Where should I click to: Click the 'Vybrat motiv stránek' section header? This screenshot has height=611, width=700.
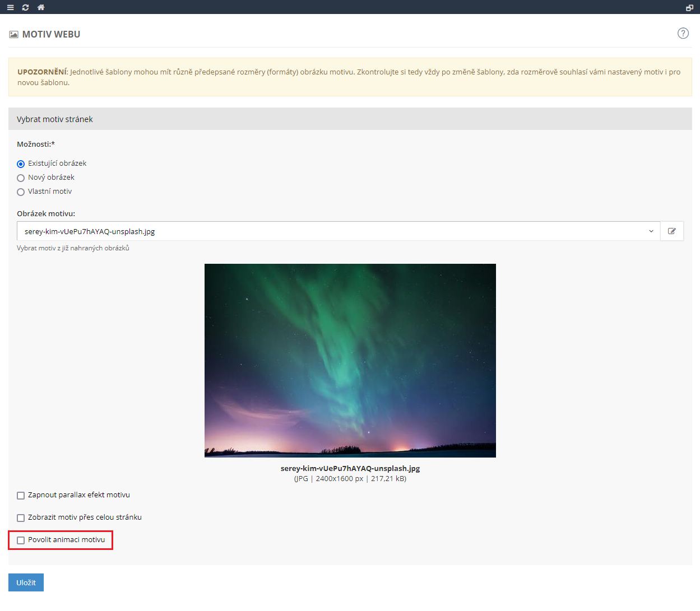(x=55, y=119)
